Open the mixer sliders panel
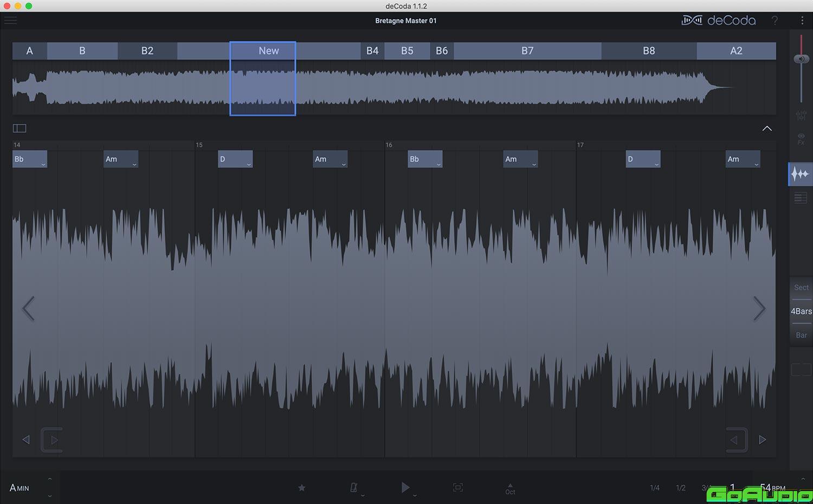The image size is (813, 504). [x=801, y=115]
